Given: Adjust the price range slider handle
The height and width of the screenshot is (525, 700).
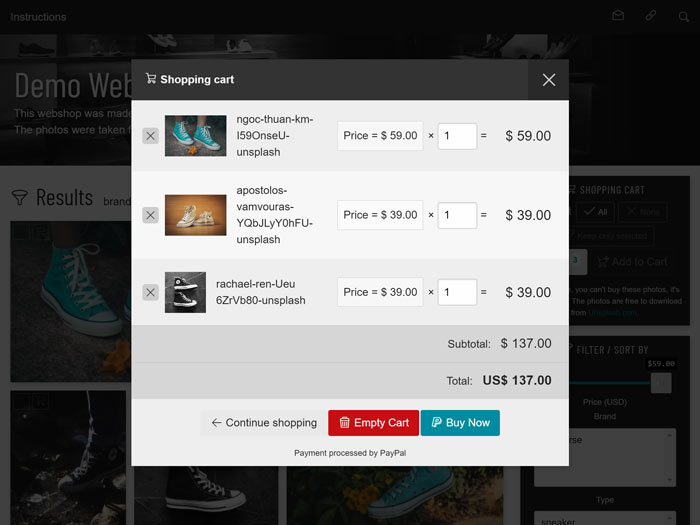Looking at the screenshot, I should click(661, 383).
